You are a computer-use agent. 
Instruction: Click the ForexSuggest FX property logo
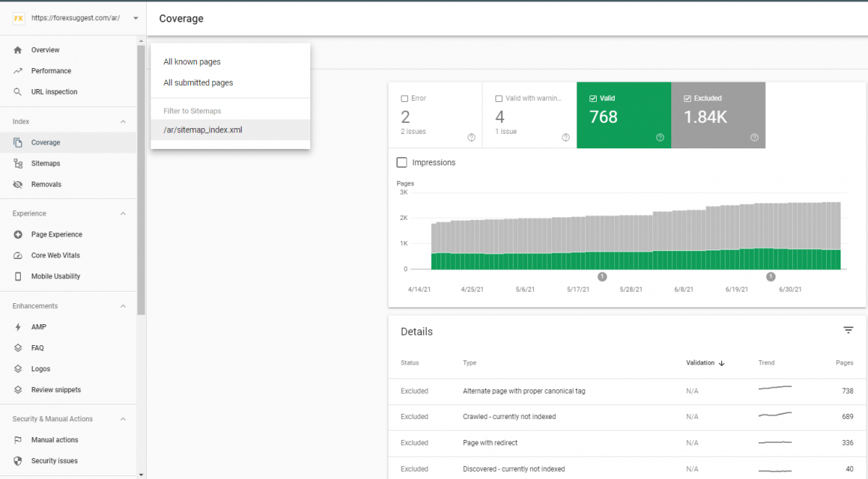coord(19,18)
